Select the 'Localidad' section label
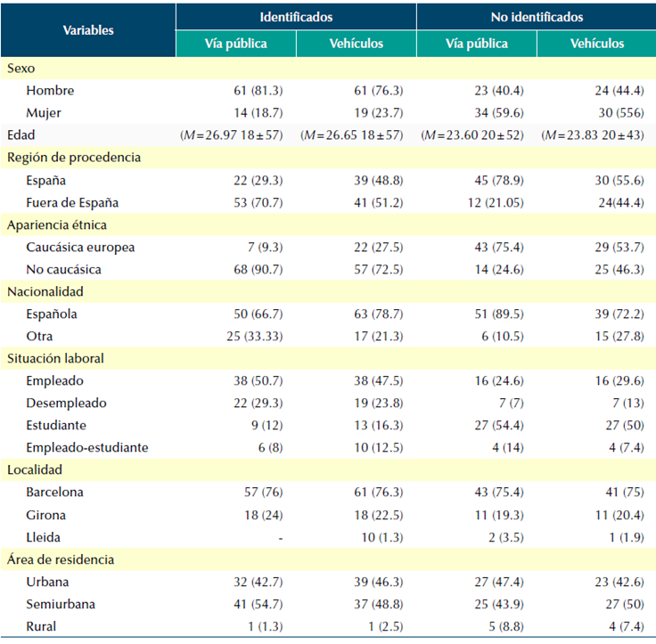 (35, 469)
